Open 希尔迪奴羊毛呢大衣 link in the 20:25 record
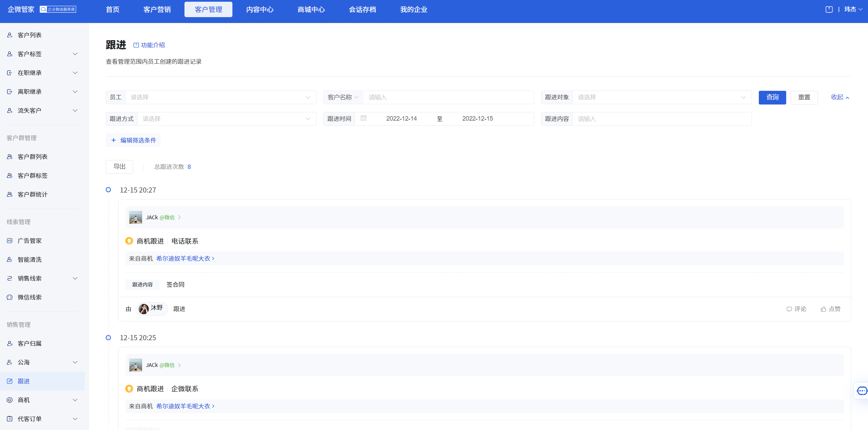868x430 pixels. (186, 406)
